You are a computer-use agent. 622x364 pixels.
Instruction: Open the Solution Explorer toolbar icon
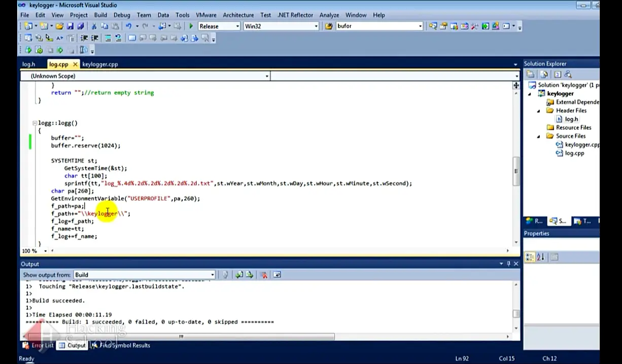[433, 26]
